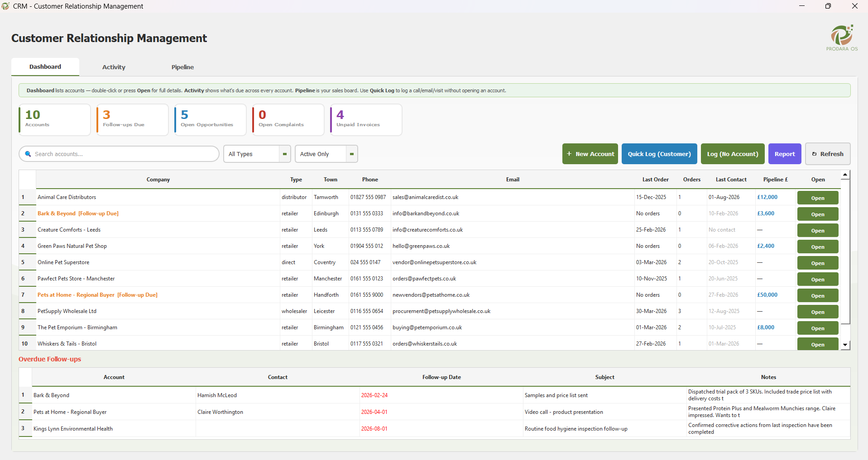
Task: Open Green Paws Natural Pet Shop account
Action: click(818, 247)
